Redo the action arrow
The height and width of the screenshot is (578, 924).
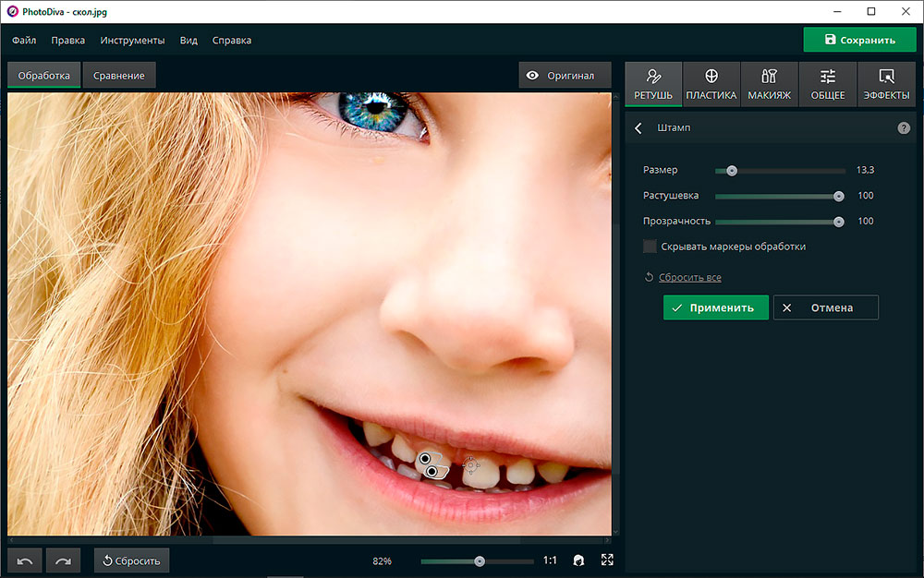[63, 560]
